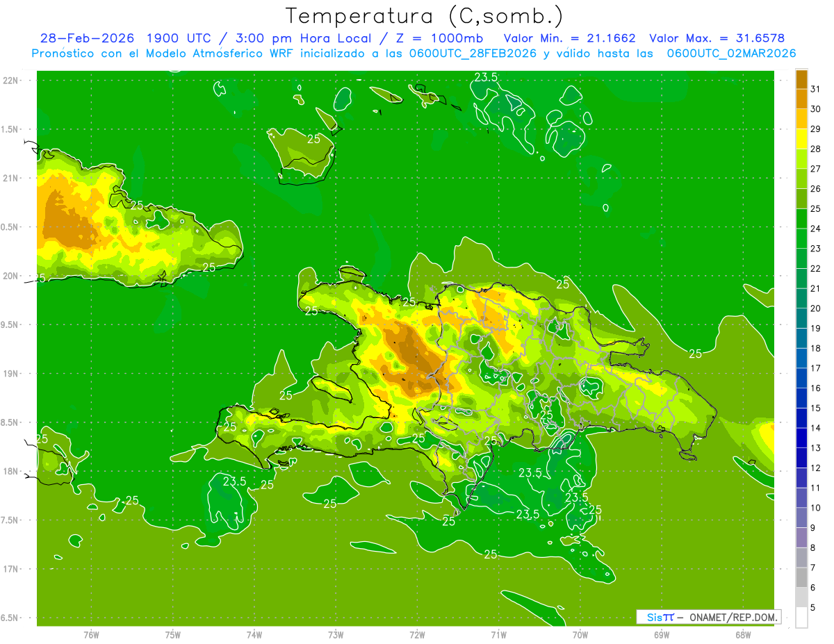The image size is (834, 644).
Task: Click the '68W' longitude axis label
Action: point(743,635)
